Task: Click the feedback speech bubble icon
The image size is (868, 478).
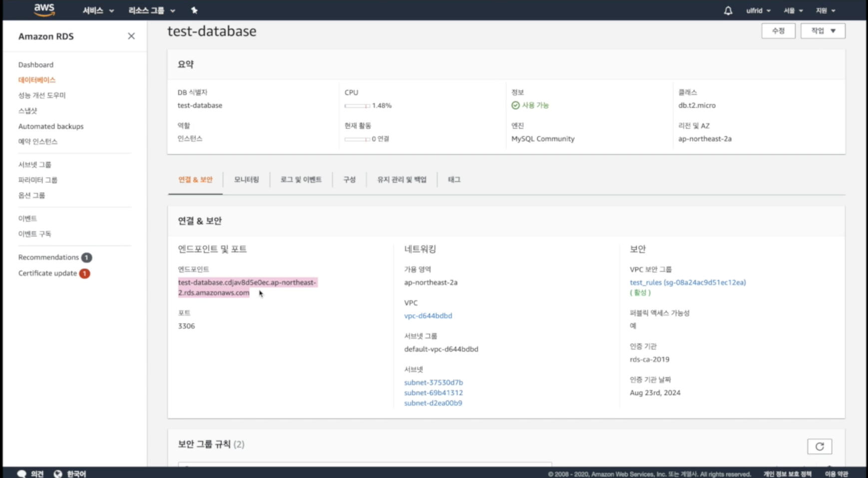Action: click(21, 474)
